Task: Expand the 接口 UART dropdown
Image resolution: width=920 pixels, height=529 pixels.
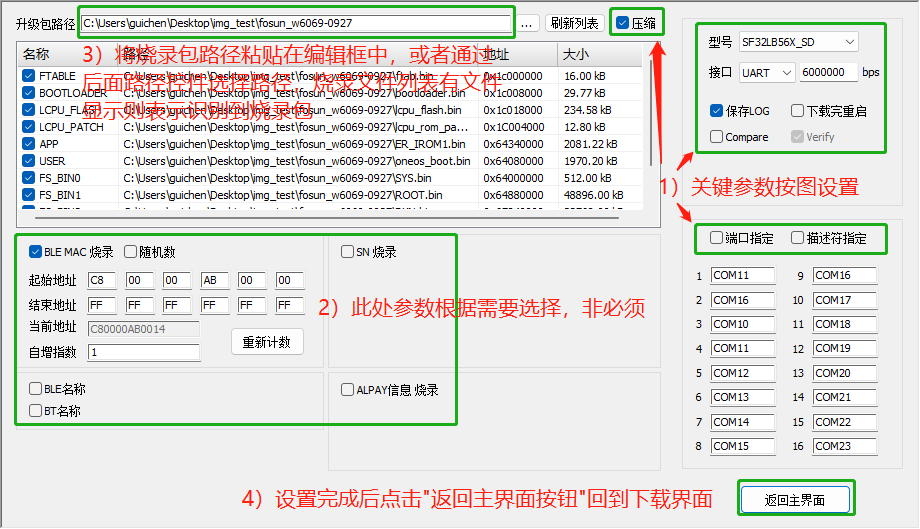Action: [767, 73]
